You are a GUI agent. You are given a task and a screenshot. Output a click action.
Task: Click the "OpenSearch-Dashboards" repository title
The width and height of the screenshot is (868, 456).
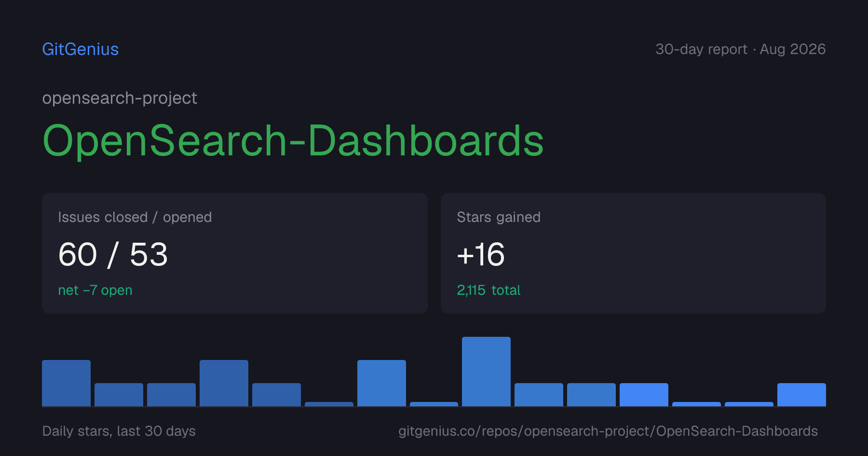pos(293,140)
